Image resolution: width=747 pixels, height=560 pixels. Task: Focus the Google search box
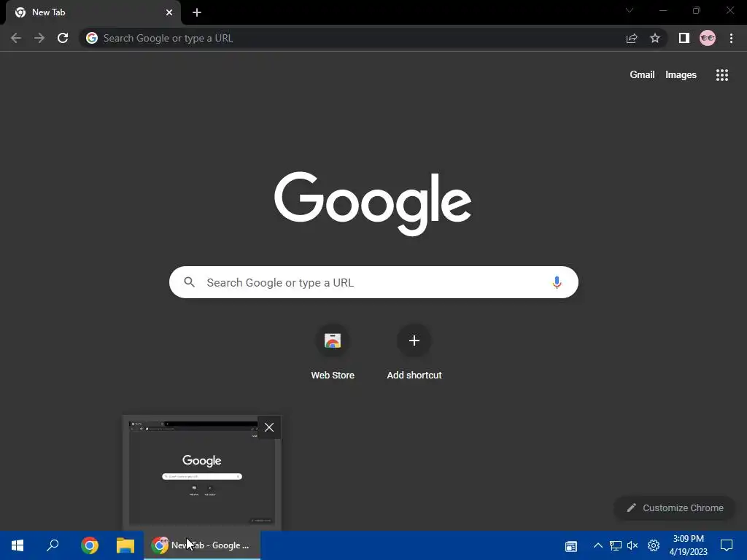[x=373, y=282]
